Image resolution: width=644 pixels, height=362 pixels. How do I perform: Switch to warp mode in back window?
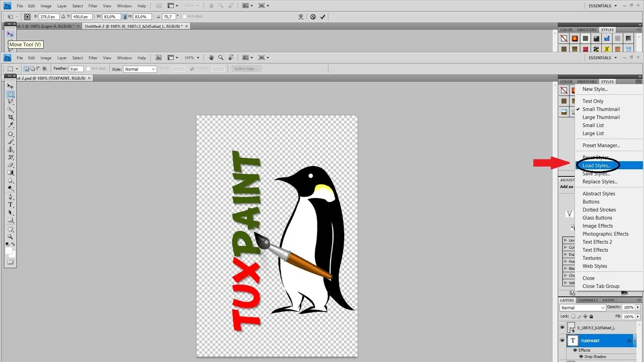pyautogui.click(x=301, y=17)
